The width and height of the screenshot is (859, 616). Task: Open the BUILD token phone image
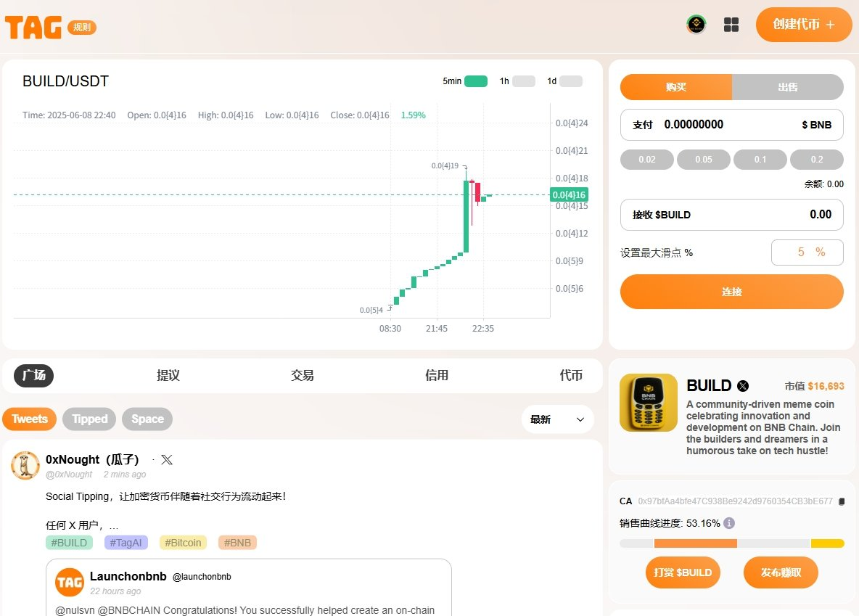[x=649, y=403]
